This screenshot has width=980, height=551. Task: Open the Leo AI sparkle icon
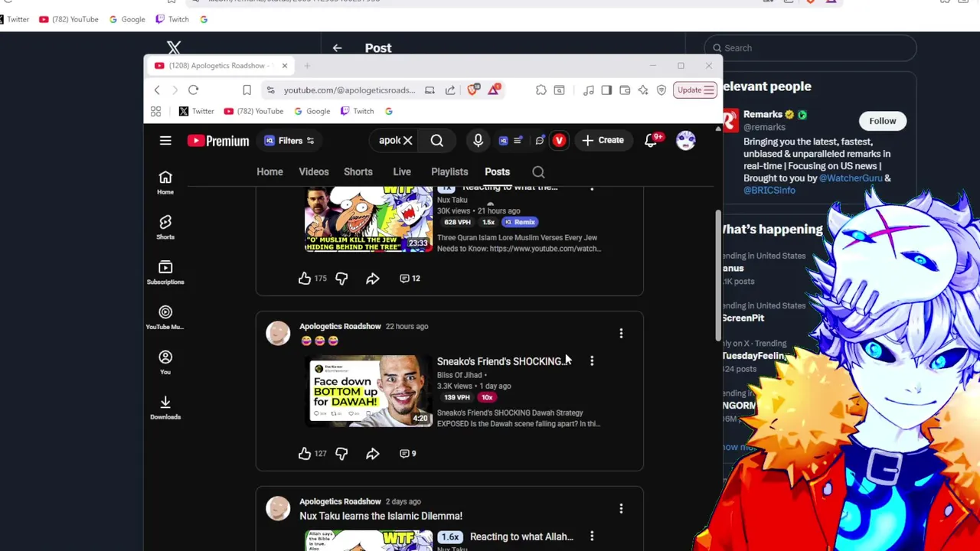pos(643,90)
